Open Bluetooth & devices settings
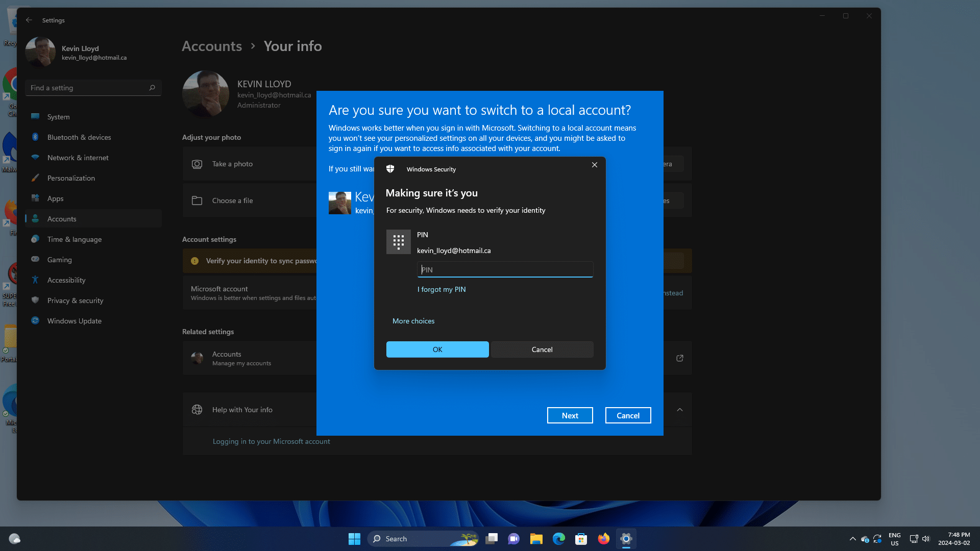The height and width of the screenshot is (551, 980). click(x=79, y=137)
